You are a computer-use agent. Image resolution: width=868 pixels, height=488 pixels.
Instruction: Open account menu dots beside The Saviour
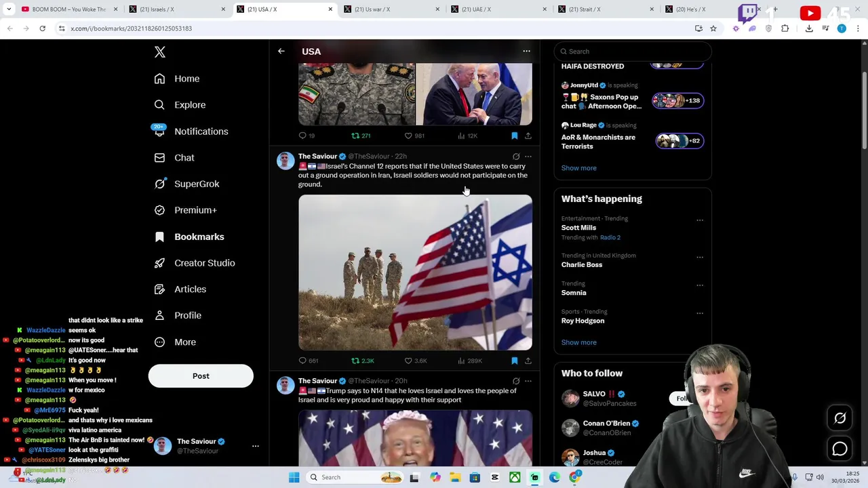pos(256,446)
